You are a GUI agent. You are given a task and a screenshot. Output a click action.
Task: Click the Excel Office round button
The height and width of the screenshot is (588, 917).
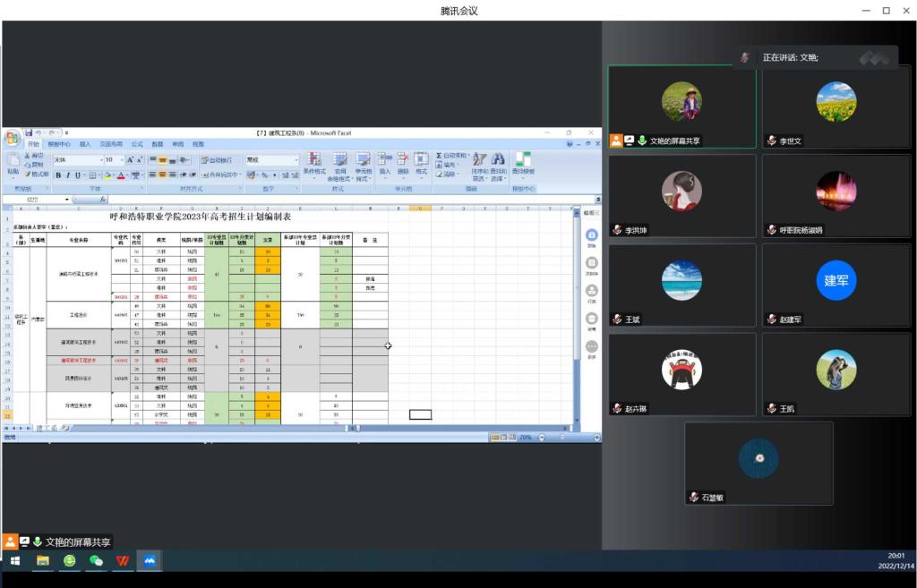pyautogui.click(x=12, y=139)
